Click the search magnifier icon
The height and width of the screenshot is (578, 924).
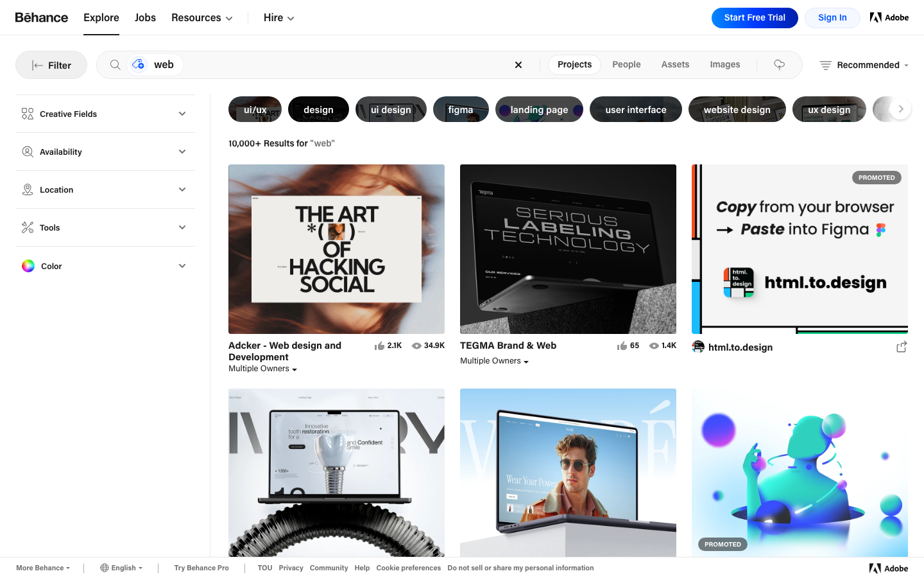[116, 65]
